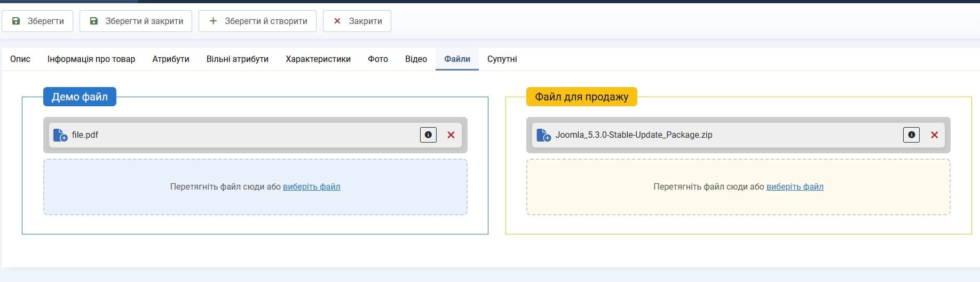Screen dimensions: 980x282
Task: Switch to the Фото tab
Action: (x=378, y=59)
